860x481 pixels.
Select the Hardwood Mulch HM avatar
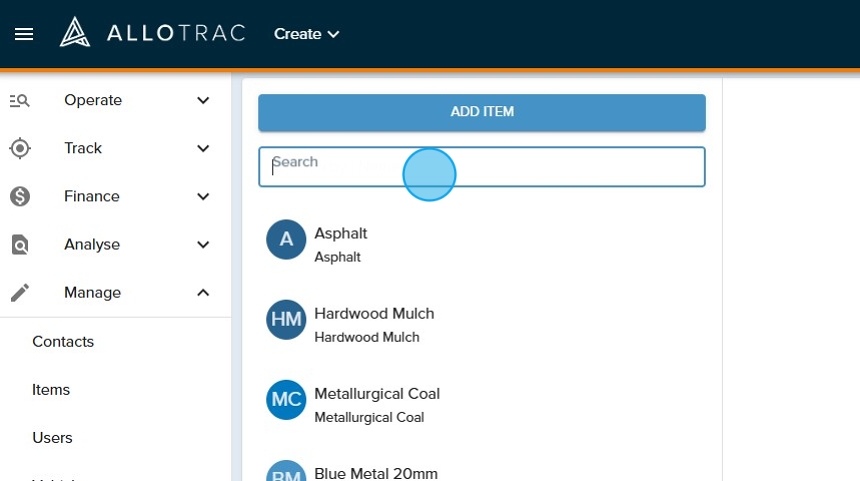(286, 320)
